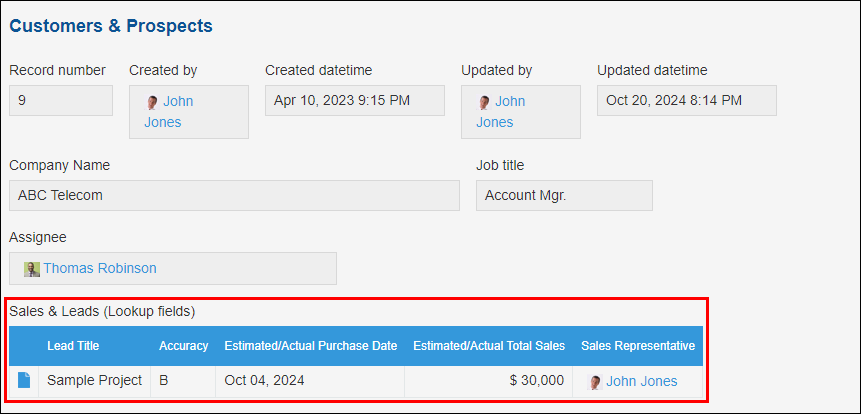Click the Lead Title column header

[73, 346]
